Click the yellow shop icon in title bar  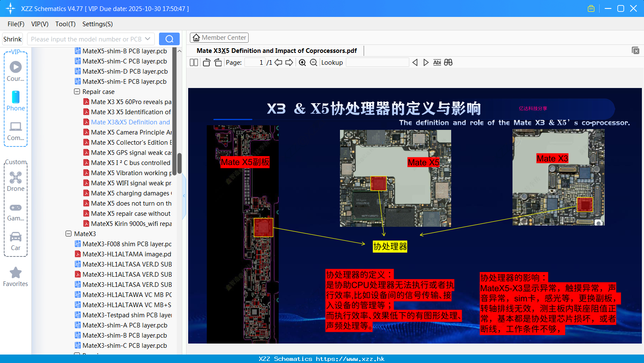pos(591,8)
